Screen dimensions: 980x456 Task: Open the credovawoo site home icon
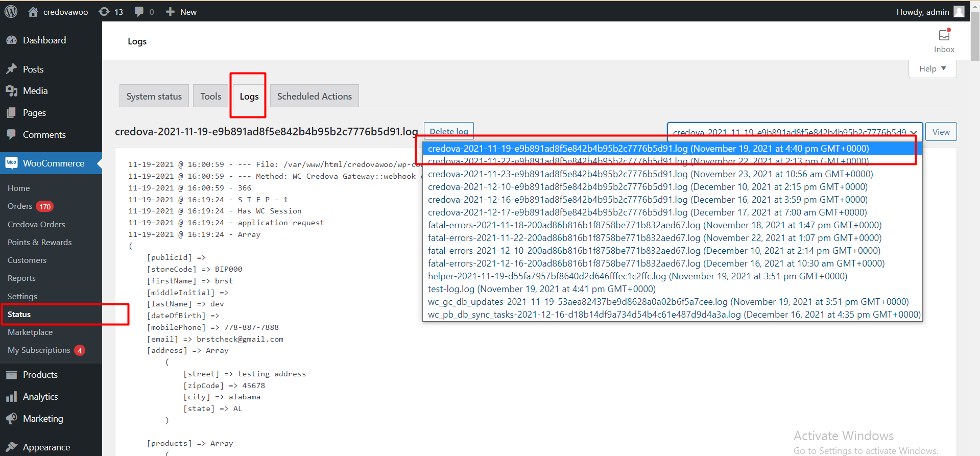pos(33,11)
